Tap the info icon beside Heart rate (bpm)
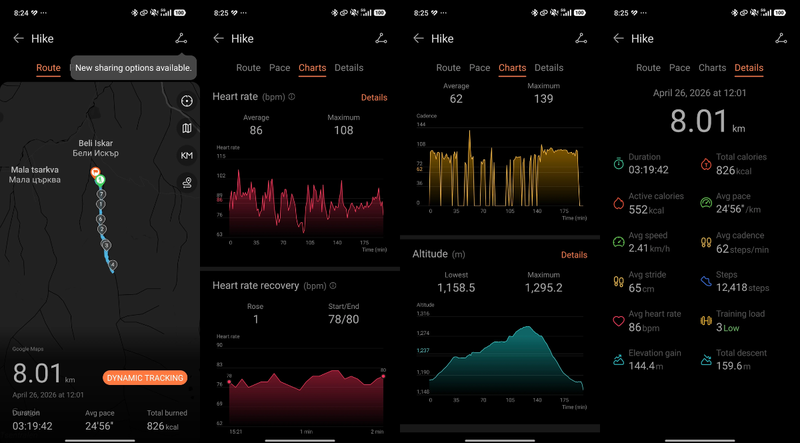Screen dimensions: 800x443 point(292,96)
